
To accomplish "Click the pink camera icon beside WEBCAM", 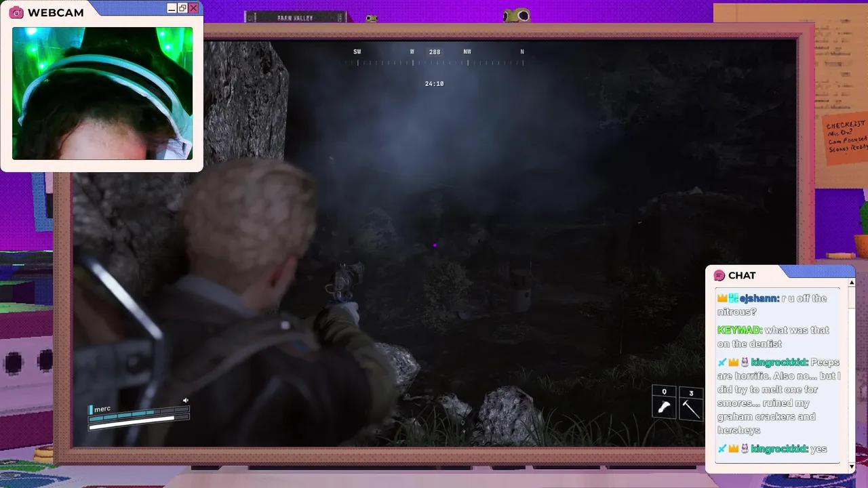I will point(16,12).
